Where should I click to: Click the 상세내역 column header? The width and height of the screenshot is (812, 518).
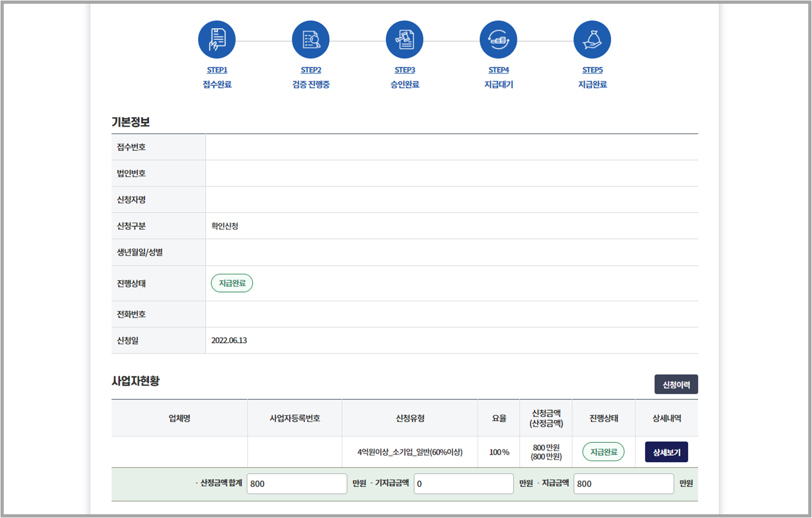pyautogui.click(x=667, y=418)
